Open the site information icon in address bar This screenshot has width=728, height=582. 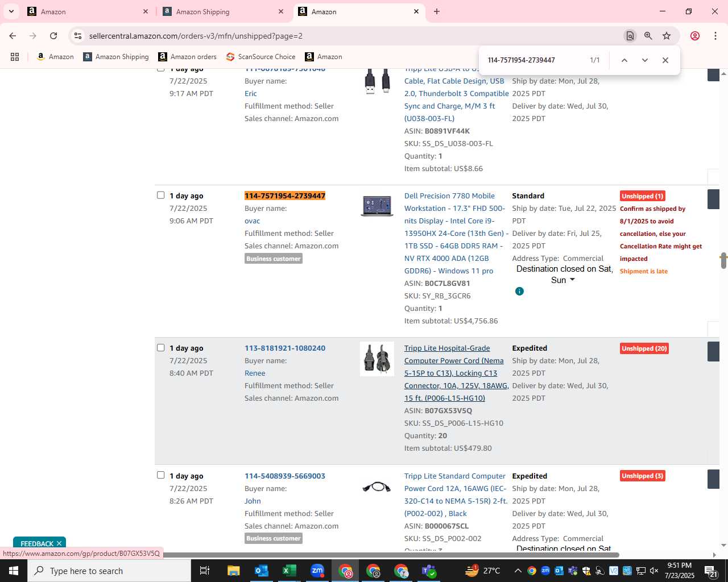click(78, 36)
